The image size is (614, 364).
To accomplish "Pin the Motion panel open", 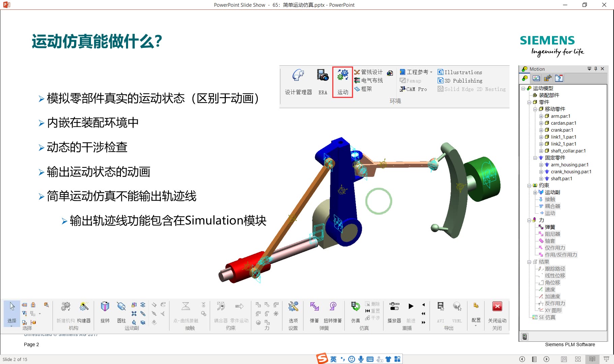I will point(595,69).
